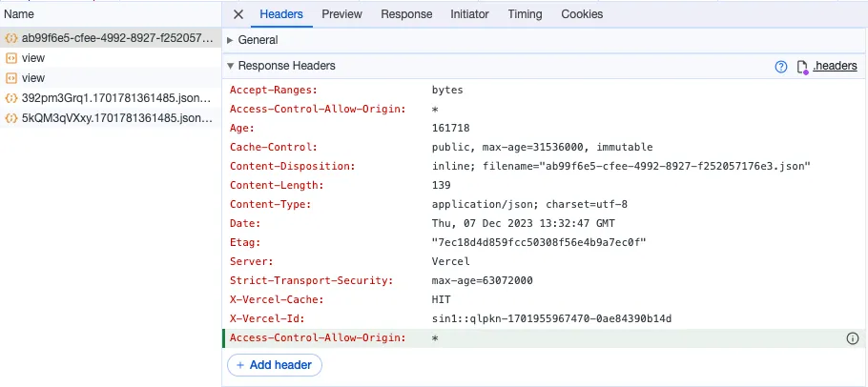Click JSON icon for 392pm3Grq1 request

pyautogui.click(x=11, y=98)
